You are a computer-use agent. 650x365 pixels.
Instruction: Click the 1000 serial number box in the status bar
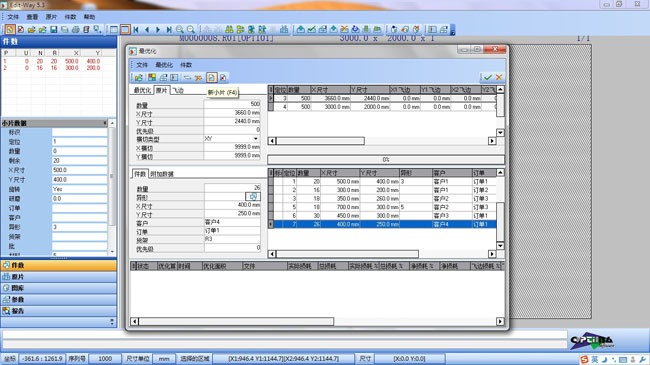(x=105, y=359)
